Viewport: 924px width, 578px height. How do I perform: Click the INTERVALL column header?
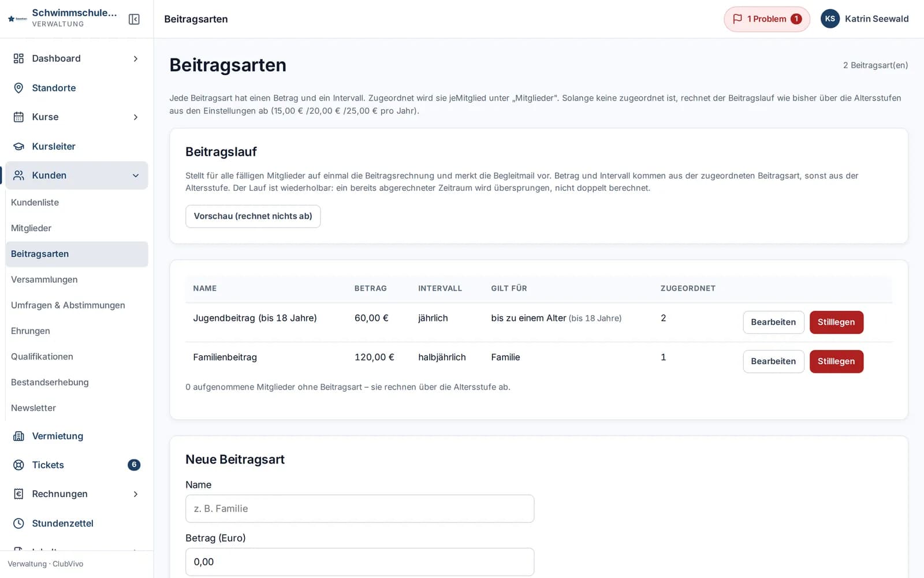point(440,288)
